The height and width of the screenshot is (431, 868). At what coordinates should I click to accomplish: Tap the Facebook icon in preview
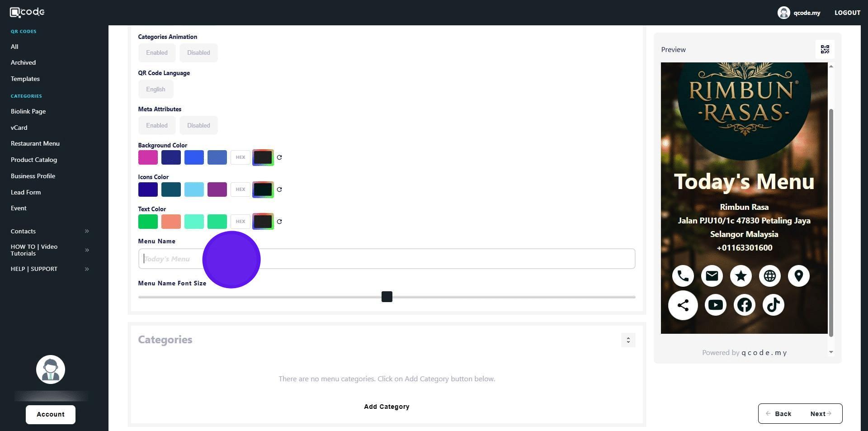pos(745,305)
